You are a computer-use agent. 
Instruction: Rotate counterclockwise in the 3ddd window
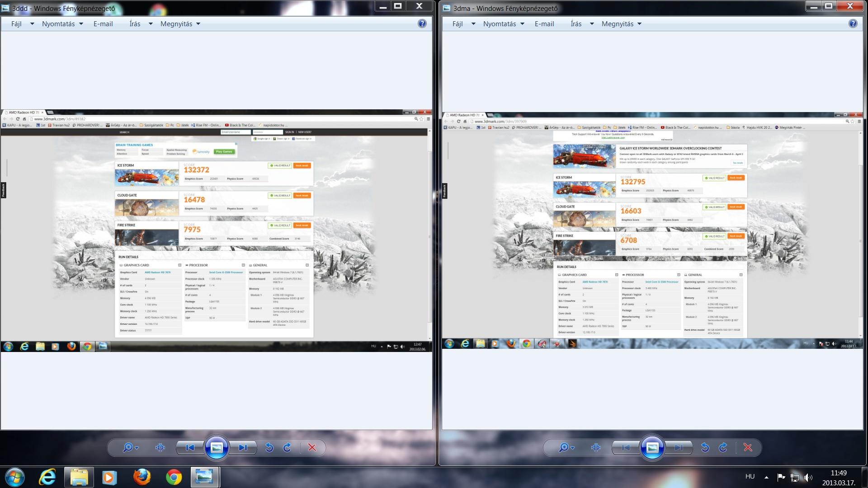coord(269,447)
